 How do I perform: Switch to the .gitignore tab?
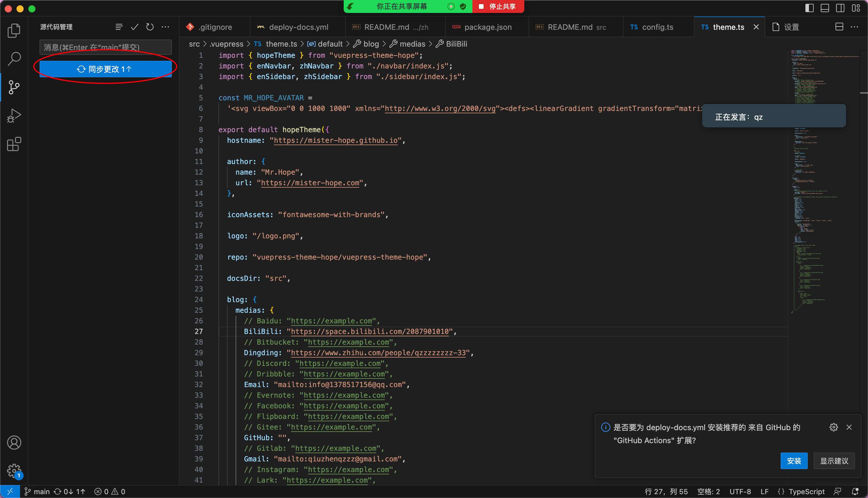(214, 27)
